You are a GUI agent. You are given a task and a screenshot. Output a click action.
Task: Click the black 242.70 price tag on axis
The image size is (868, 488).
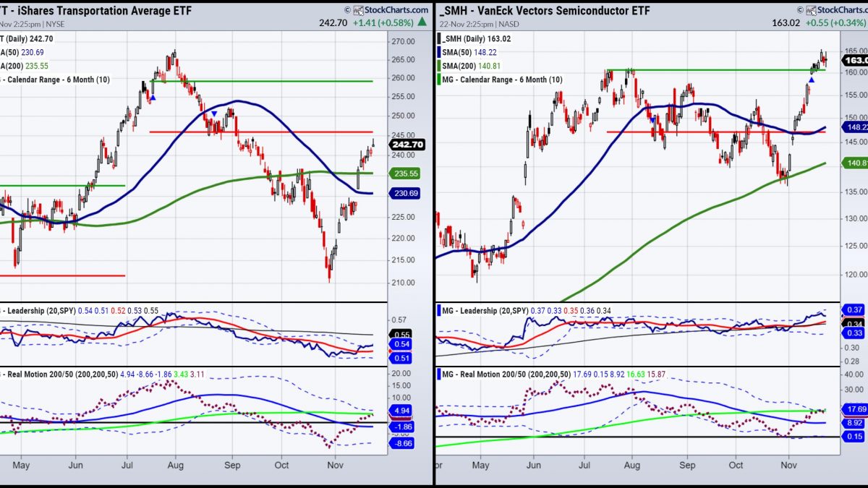pos(409,145)
